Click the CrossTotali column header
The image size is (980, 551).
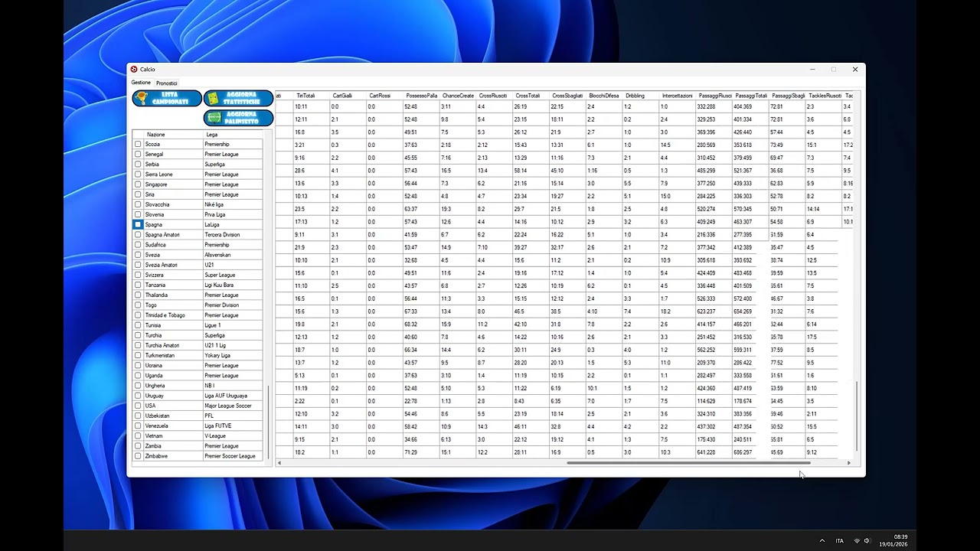(531, 96)
